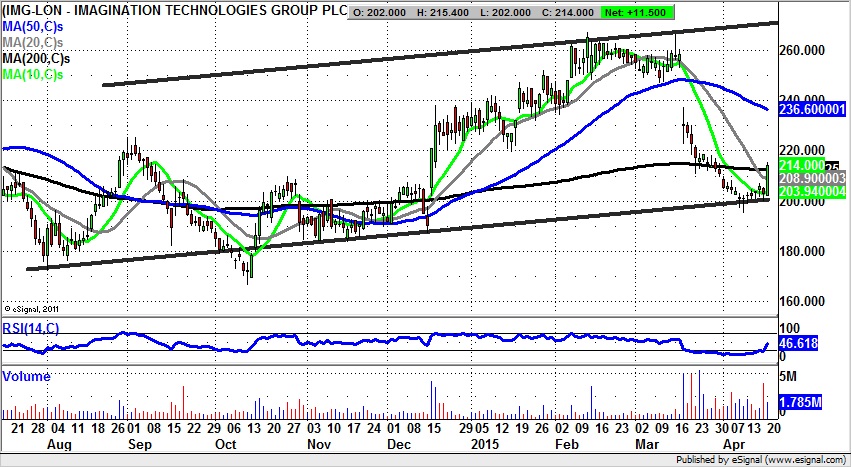Click the blue 236.600001 price tag
This screenshot has height=467, width=851.
click(x=807, y=110)
